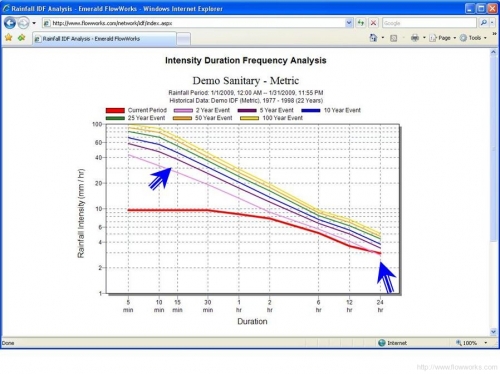Click the Stop loading icon
The width and height of the screenshot is (500, 374).
pos(374,23)
